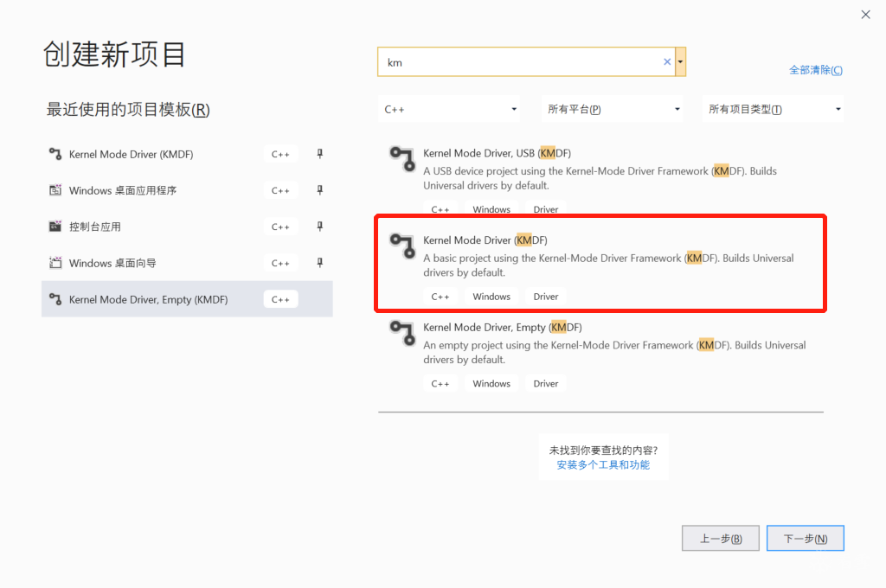Open the search history dropdown arrow

[x=680, y=62]
